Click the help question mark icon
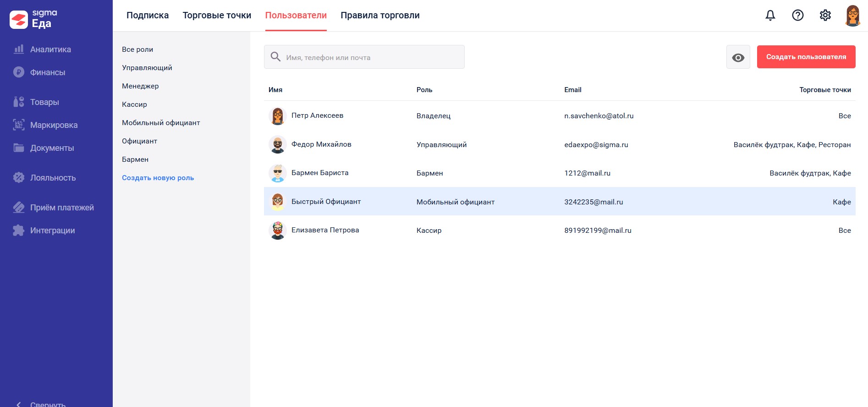 pyautogui.click(x=798, y=16)
